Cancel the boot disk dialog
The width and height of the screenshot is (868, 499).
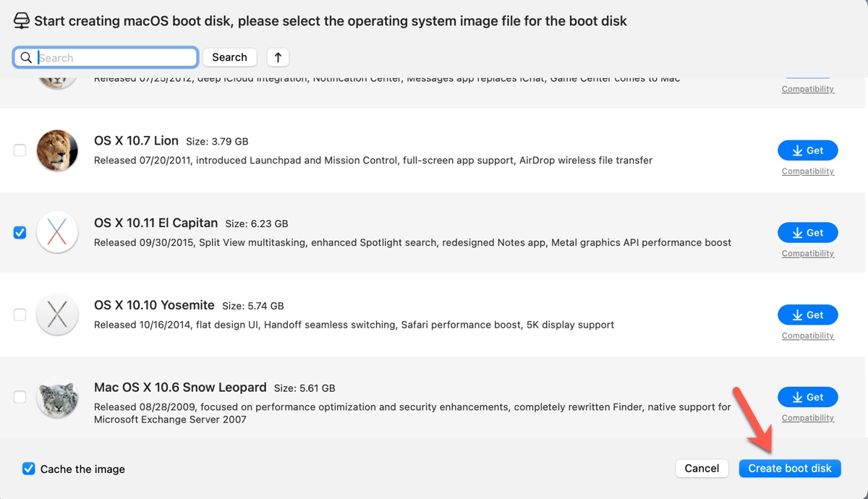[701, 469]
